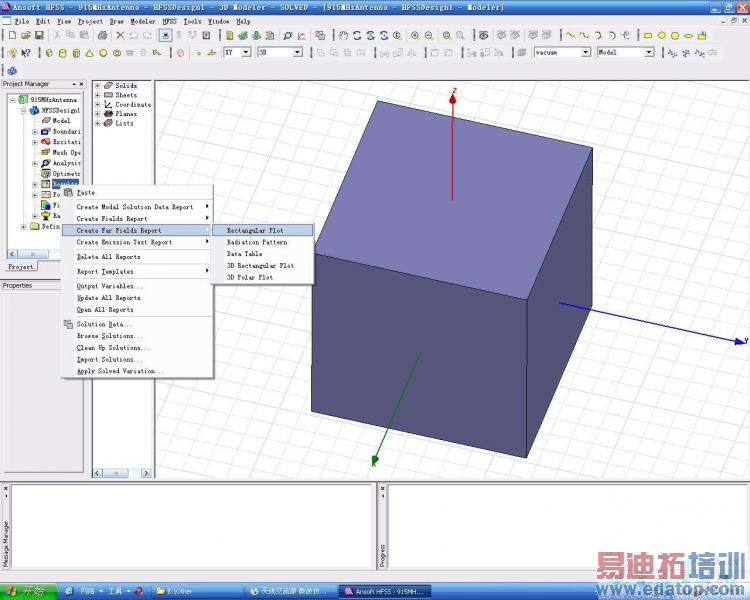Open the XY drawing plane dropdown
The width and height of the screenshot is (750, 600).
click(x=246, y=52)
